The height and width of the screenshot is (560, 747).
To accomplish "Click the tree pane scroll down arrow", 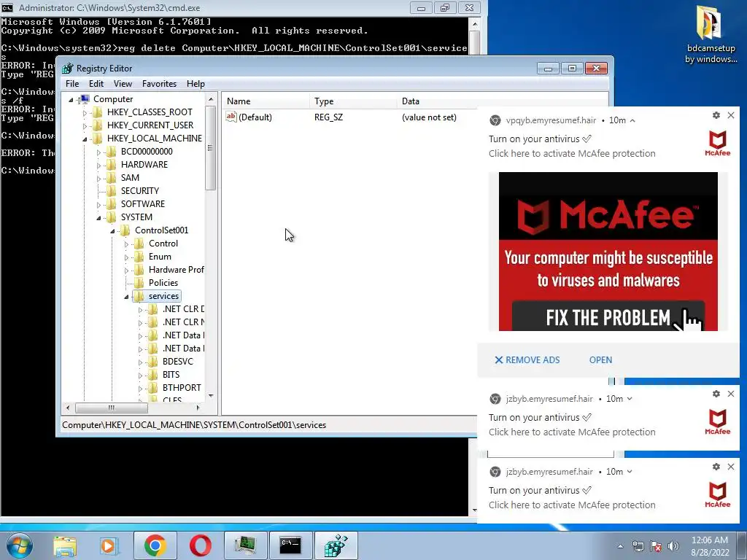I will pos(211,396).
